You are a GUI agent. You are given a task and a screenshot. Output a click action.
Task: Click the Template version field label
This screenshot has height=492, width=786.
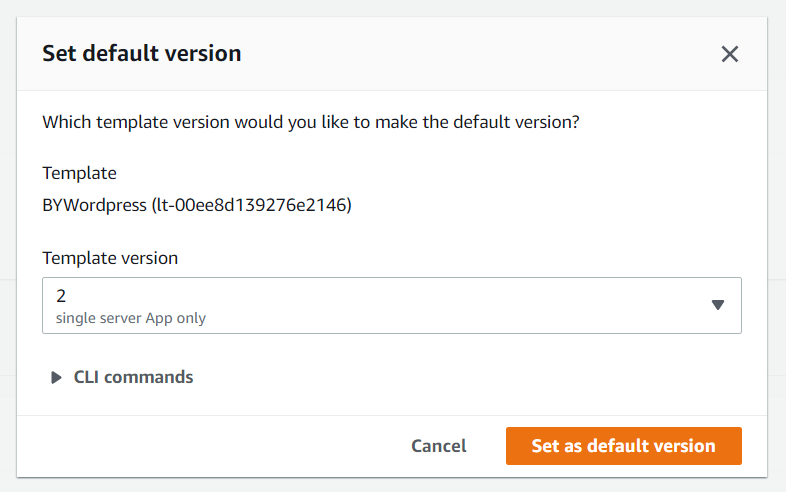click(110, 258)
